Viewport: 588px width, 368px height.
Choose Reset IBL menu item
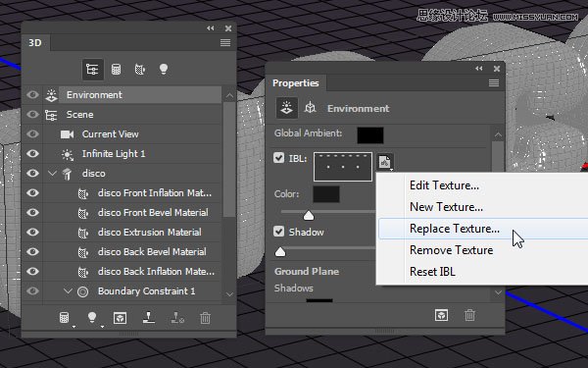pyautogui.click(x=432, y=272)
